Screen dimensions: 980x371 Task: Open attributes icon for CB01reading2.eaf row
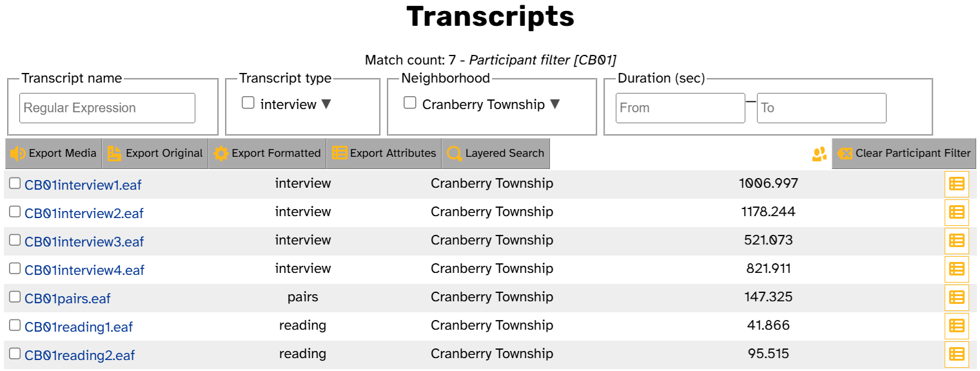point(957,354)
